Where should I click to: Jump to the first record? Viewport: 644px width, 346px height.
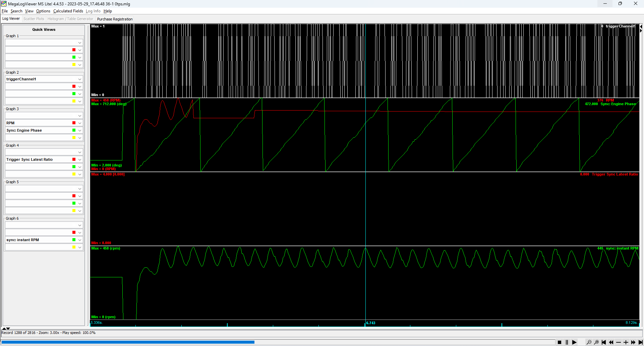click(x=604, y=342)
